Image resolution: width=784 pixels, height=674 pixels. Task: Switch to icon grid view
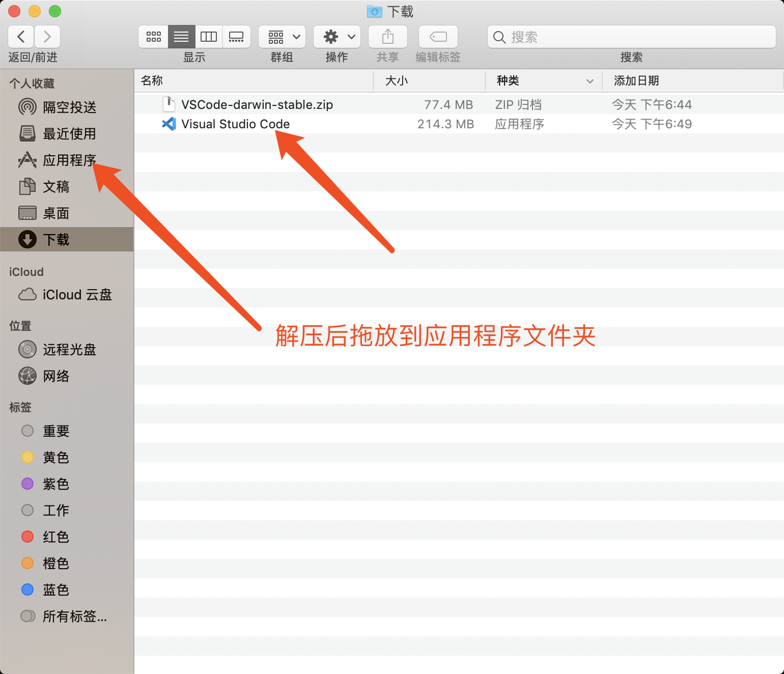pos(153,37)
